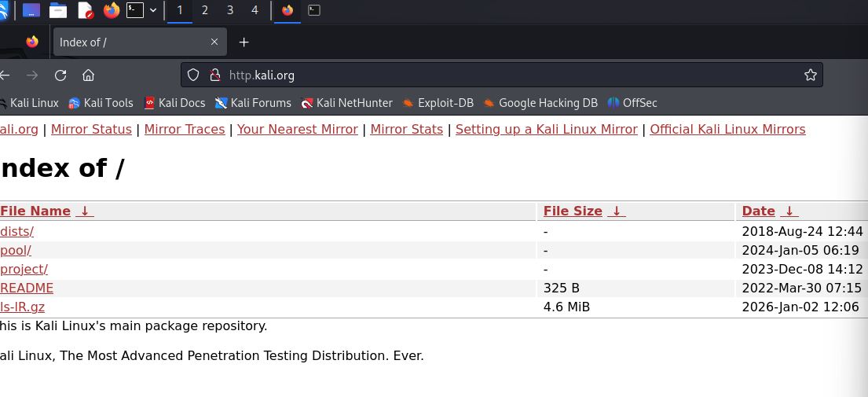Open the OffSec bookmark
The image size is (868, 397).
pos(632,103)
